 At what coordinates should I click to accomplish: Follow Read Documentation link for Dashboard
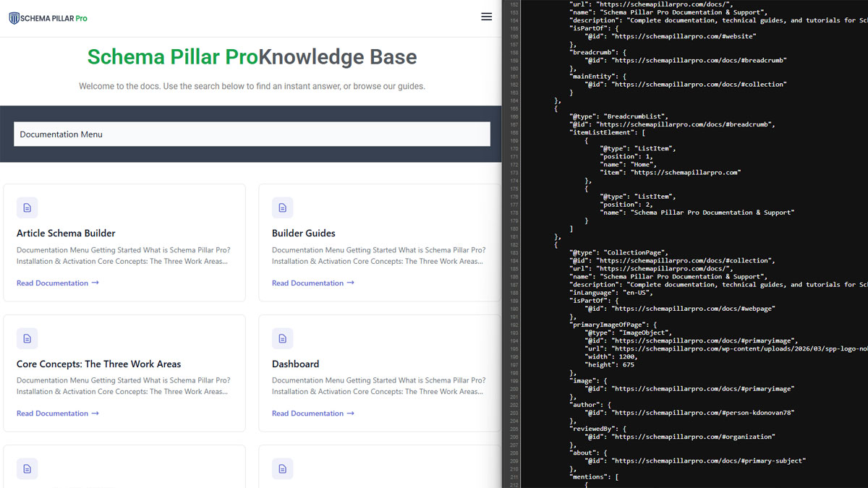[x=312, y=414]
